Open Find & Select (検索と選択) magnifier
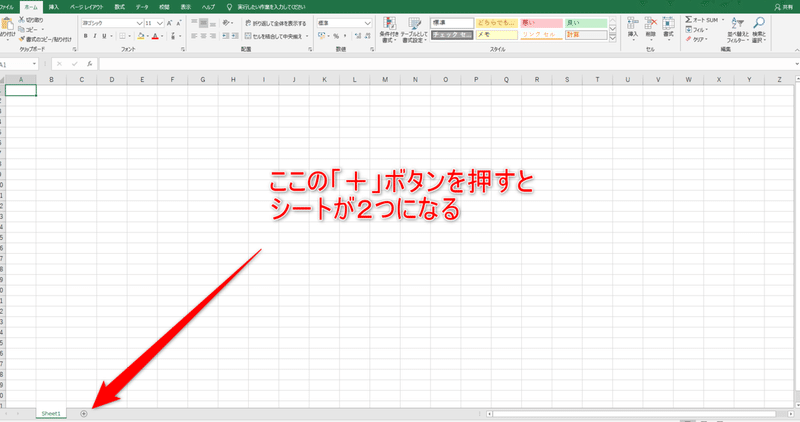This screenshot has width=800, height=422. (759, 30)
